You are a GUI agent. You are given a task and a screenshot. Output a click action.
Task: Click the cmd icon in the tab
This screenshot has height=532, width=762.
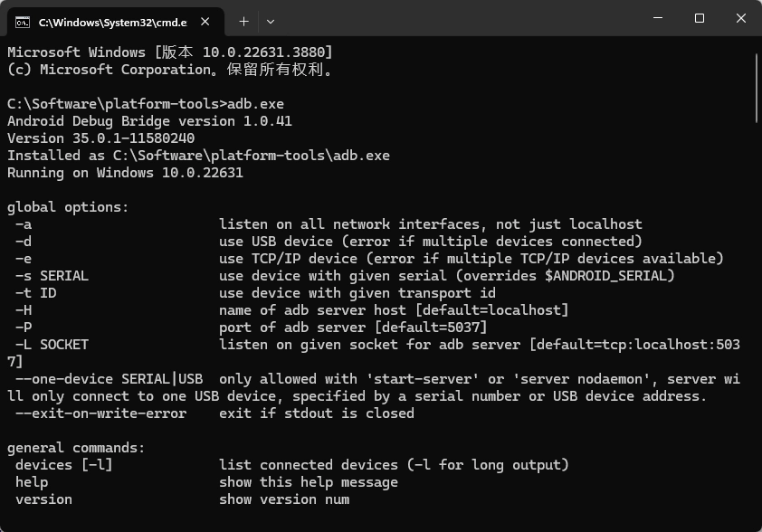click(23, 20)
